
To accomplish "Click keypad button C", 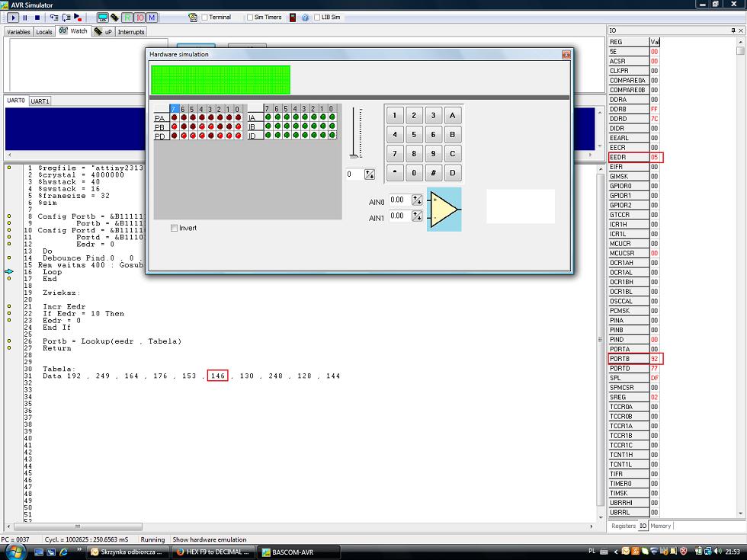I will pyautogui.click(x=452, y=154).
